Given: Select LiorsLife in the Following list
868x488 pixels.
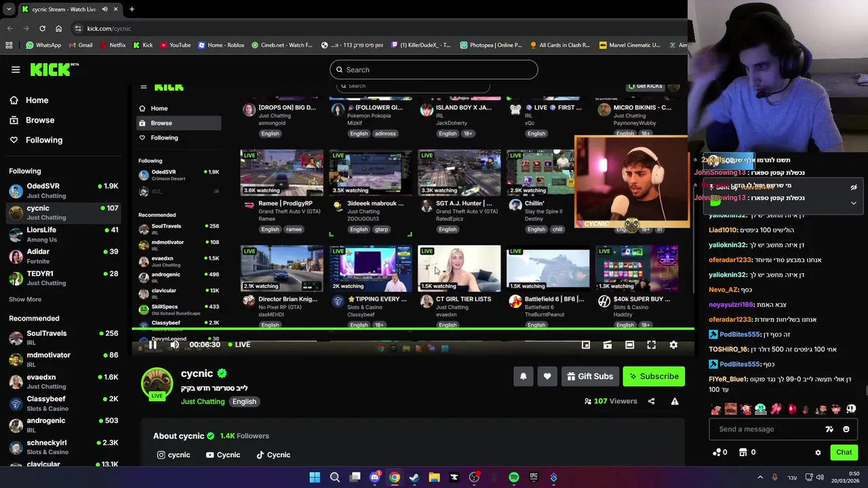Looking at the screenshot, I should pyautogui.click(x=64, y=235).
